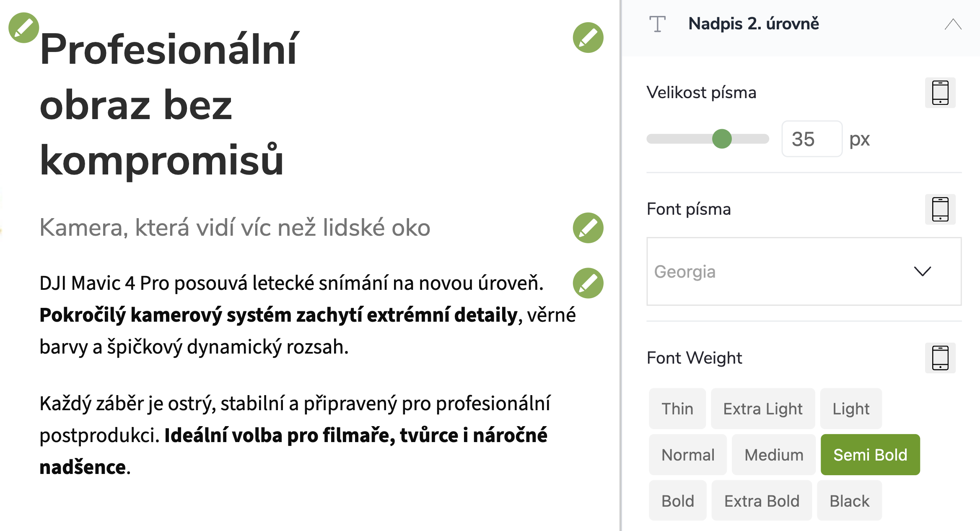Click the text tool icon beside Nadpis 2. úrovně
The height and width of the screenshot is (531, 980).
click(x=657, y=24)
